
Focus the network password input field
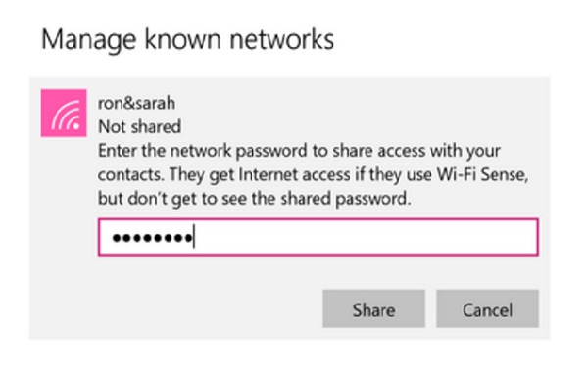(318, 237)
